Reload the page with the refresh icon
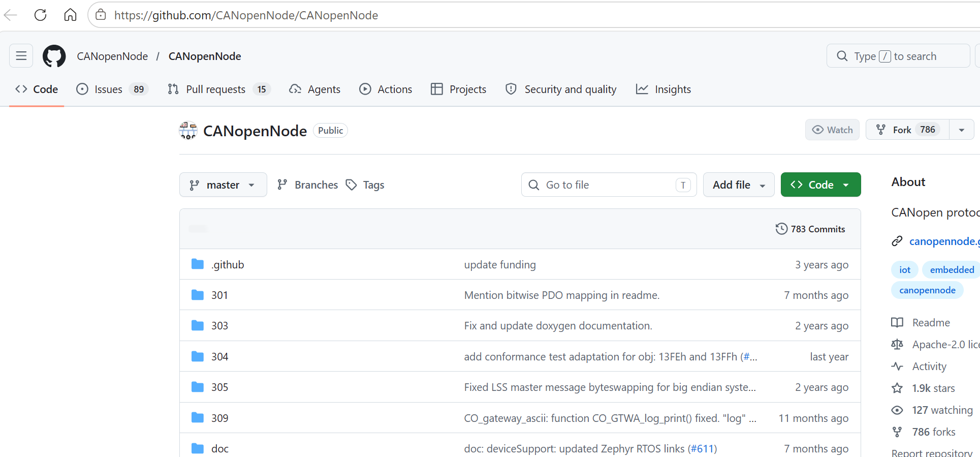Screen dimensions: 980x457 click(x=41, y=15)
